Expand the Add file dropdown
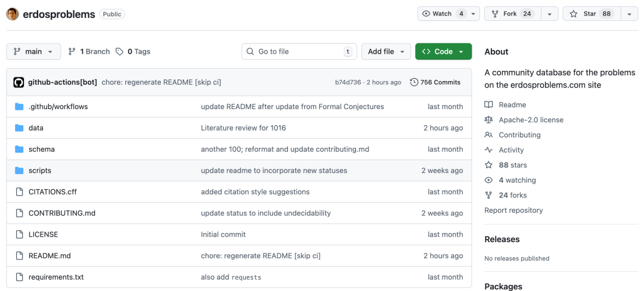This screenshot has height=291, width=644. (x=386, y=52)
